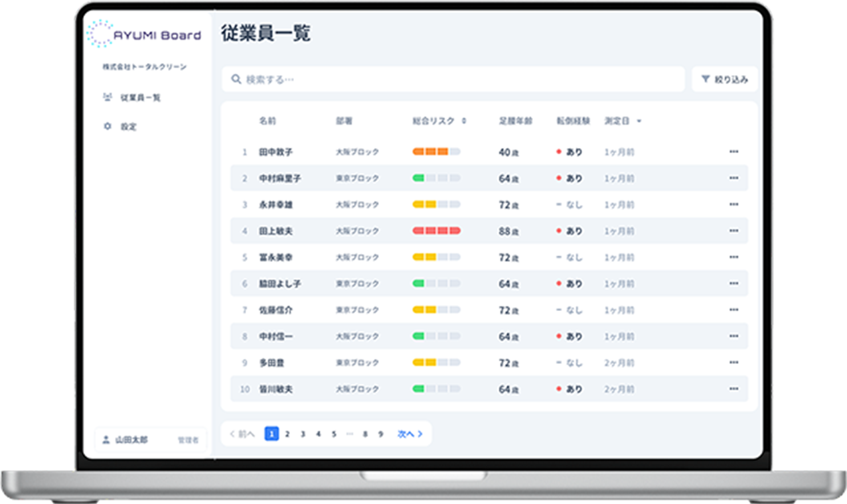Go to 設定 in the sidebar menu
This screenshot has width=847, height=504.
click(x=128, y=126)
